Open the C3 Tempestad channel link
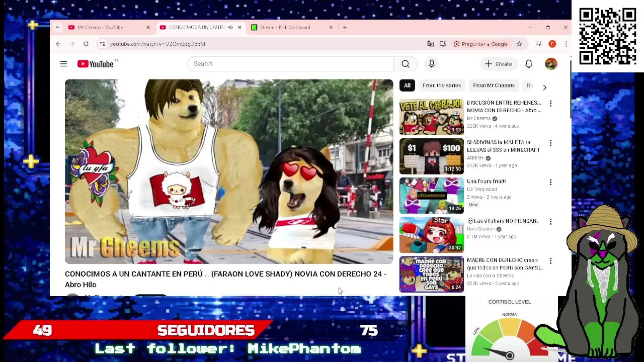644x362 pixels. [482, 190]
